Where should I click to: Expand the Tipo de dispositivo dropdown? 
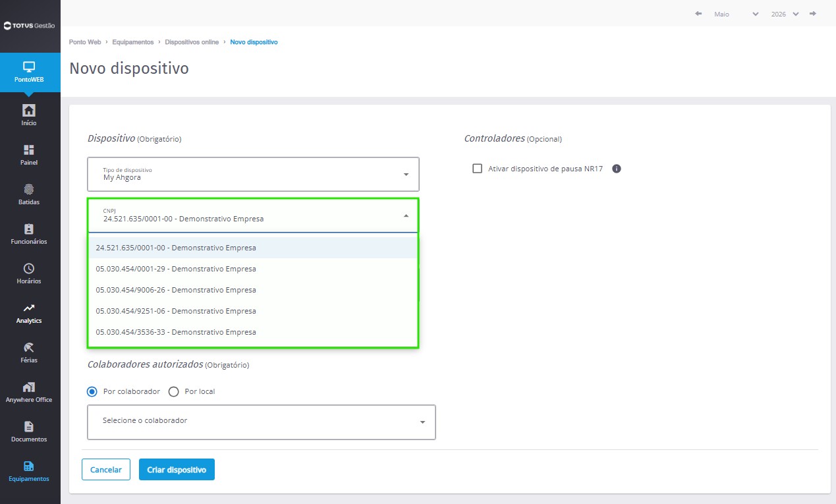pyautogui.click(x=254, y=174)
